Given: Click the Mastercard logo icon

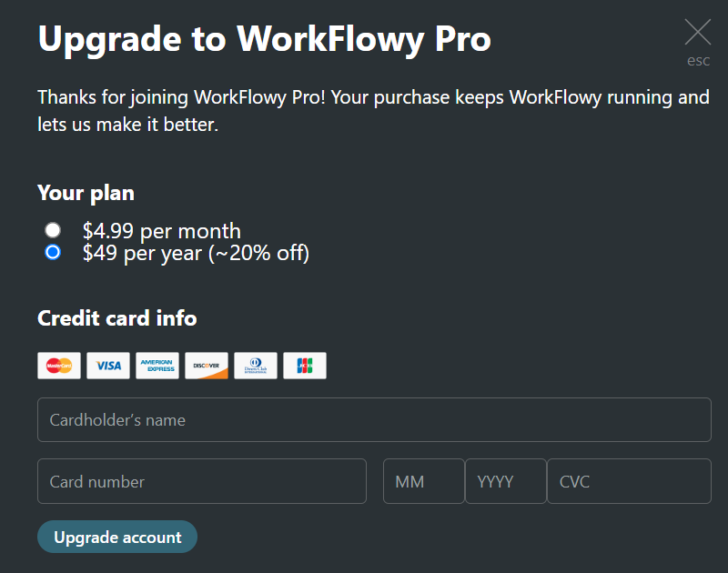Looking at the screenshot, I should [59, 366].
